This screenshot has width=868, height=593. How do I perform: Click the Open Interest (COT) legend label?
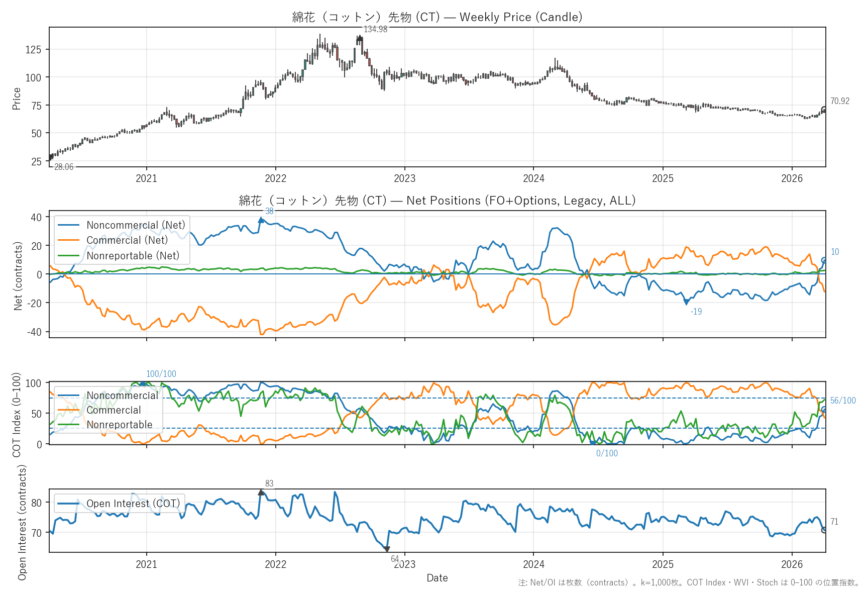click(133, 504)
